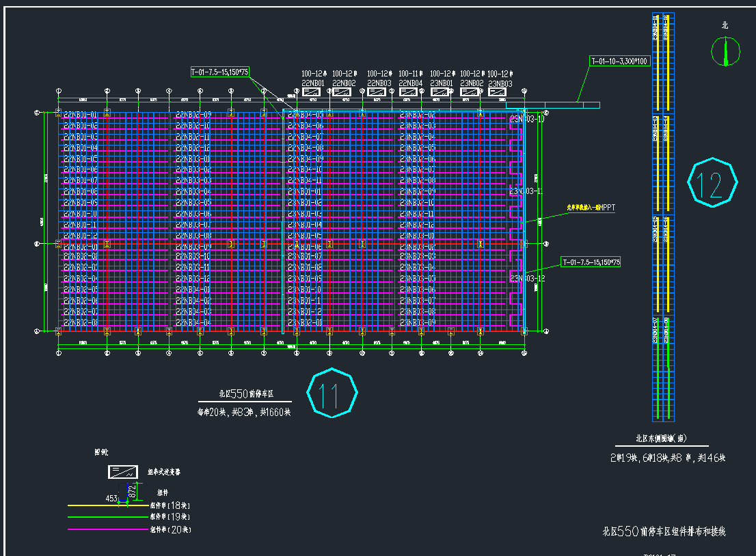Select the magenta 20-module string legend line
This screenshot has width=756, height=556.
point(107,529)
